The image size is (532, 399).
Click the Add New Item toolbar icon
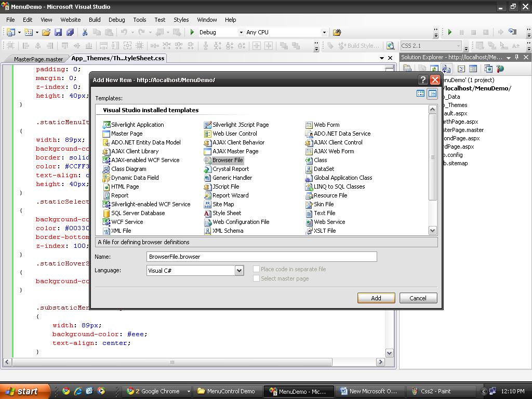[29, 32]
